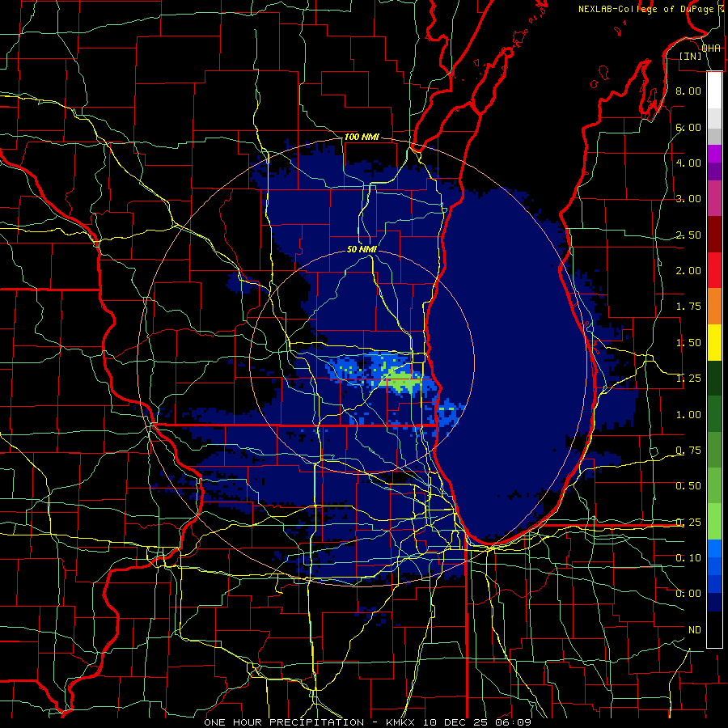728x728 pixels.
Task: Select the yellow legend swatch
Action: pos(714,342)
